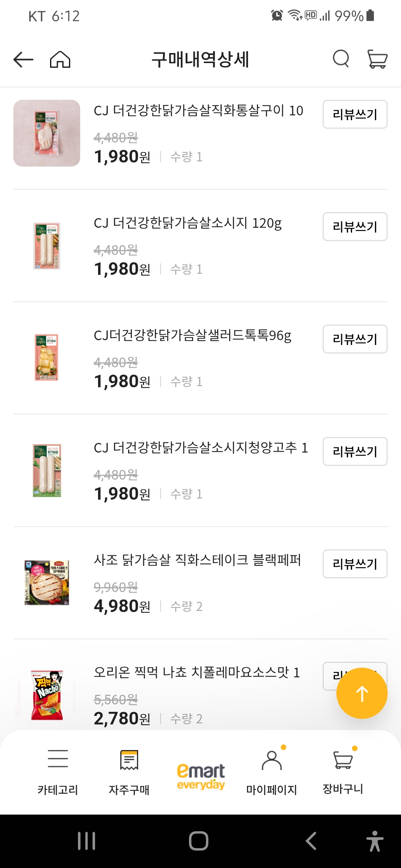
Task: Write review for 닭가슴살소시지 120g
Action: [355, 227]
